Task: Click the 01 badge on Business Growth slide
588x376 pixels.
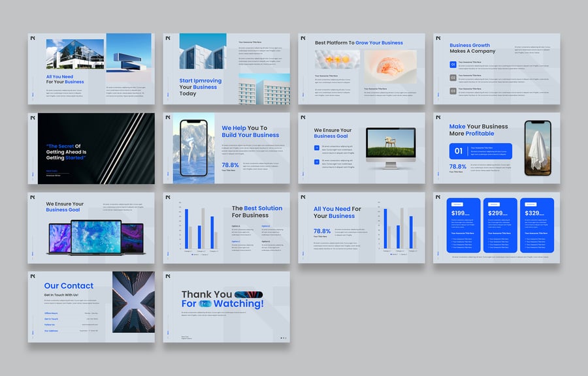Action: pos(453,64)
